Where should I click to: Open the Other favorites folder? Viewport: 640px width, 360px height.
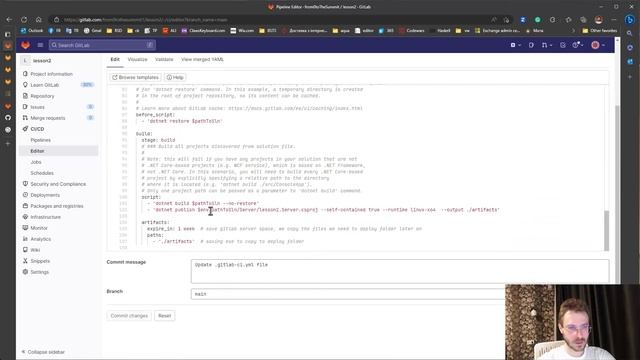point(600,31)
